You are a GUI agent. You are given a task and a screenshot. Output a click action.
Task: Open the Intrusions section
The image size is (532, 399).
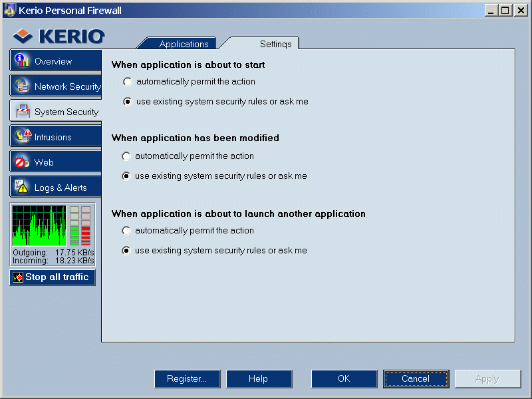click(56, 137)
